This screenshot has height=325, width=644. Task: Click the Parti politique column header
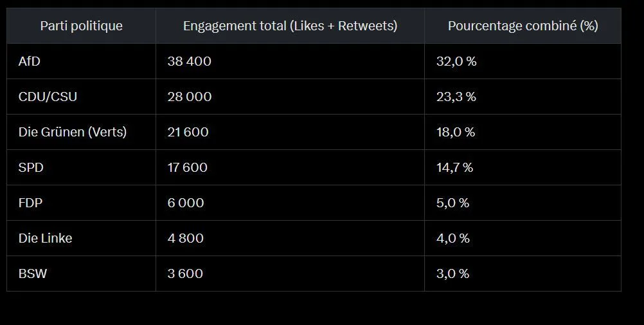(82, 26)
